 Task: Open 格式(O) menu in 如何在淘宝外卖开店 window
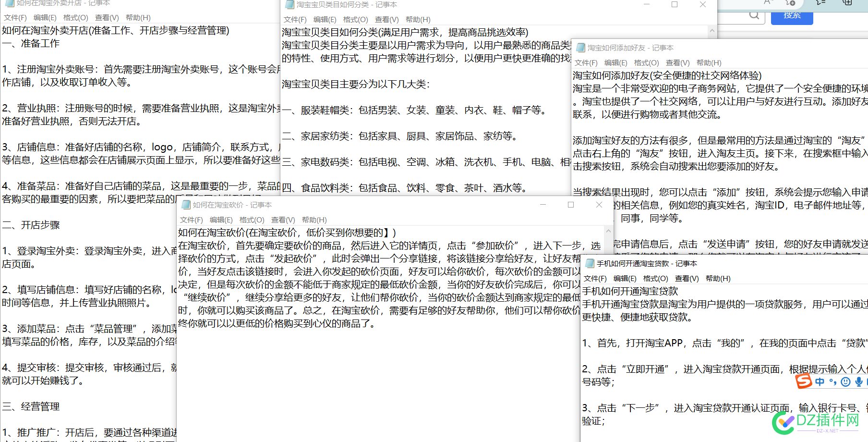pyautogui.click(x=76, y=18)
